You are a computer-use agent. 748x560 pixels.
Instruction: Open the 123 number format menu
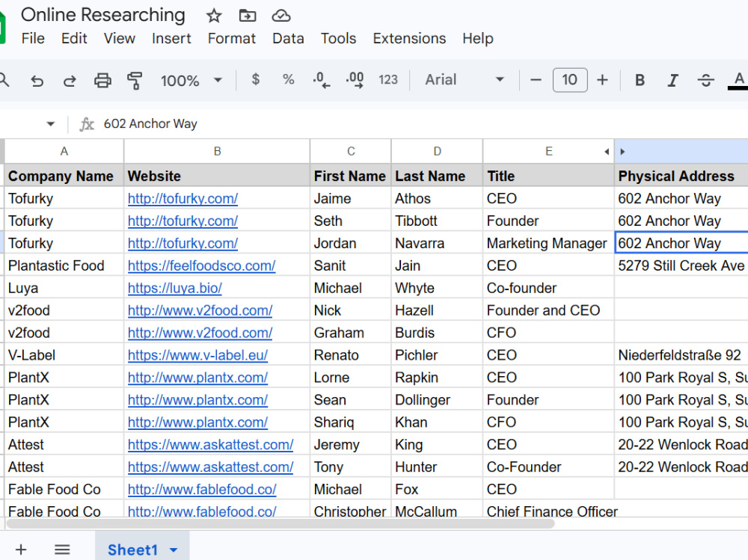coord(387,80)
